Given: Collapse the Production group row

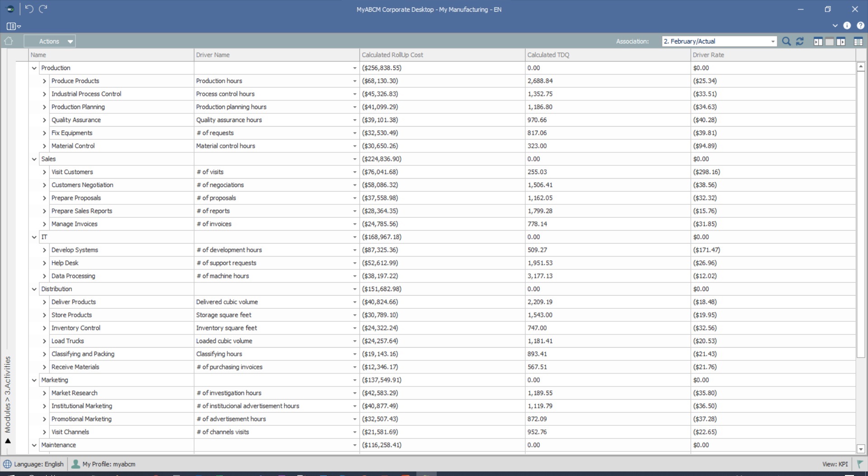Looking at the screenshot, I should pyautogui.click(x=34, y=68).
